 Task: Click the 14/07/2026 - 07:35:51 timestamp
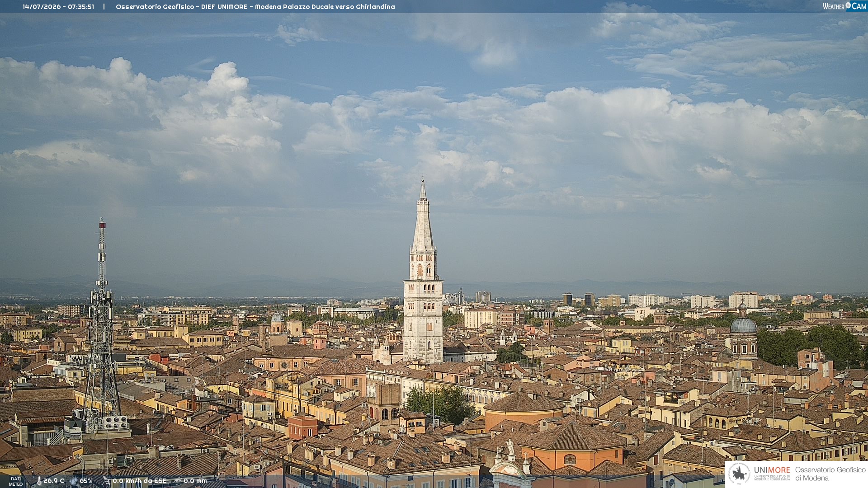click(x=58, y=7)
